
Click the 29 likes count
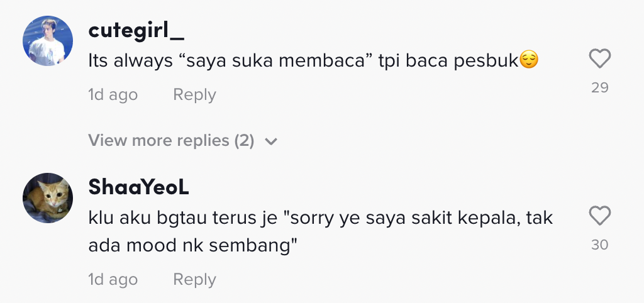[599, 88]
